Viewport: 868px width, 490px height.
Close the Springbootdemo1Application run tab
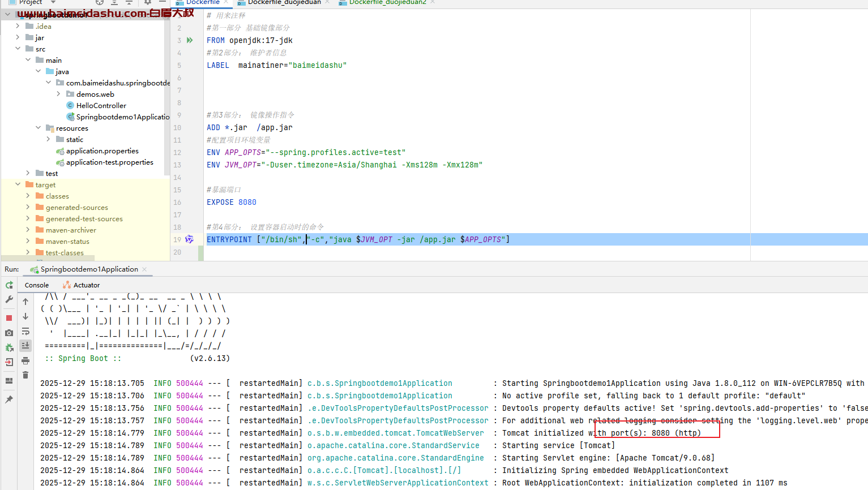144,269
